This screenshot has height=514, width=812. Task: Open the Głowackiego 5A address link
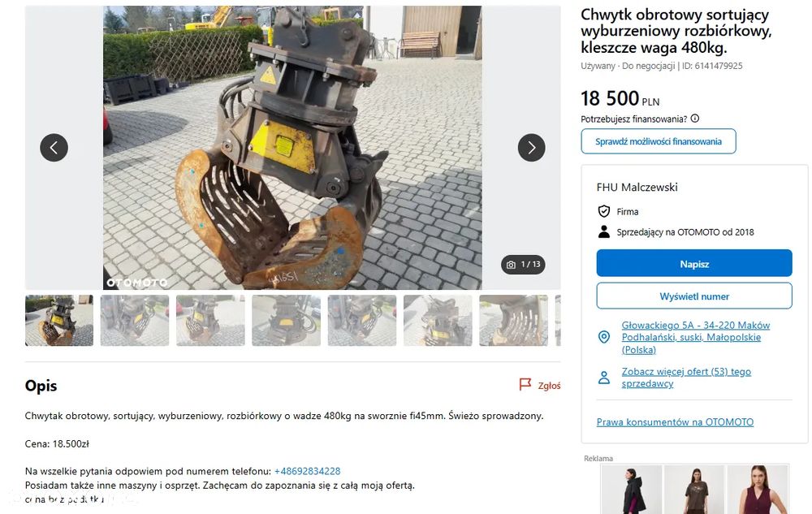(x=696, y=338)
